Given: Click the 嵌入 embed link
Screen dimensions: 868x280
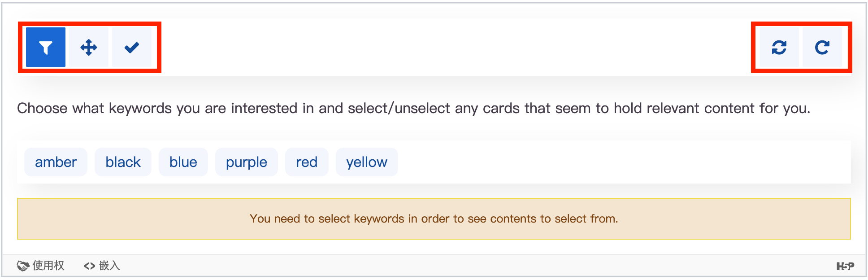Looking at the screenshot, I should pyautogui.click(x=109, y=266).
